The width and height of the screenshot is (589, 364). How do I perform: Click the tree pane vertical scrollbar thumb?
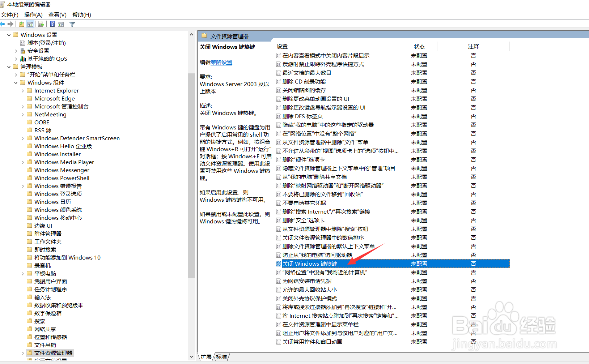192,175
